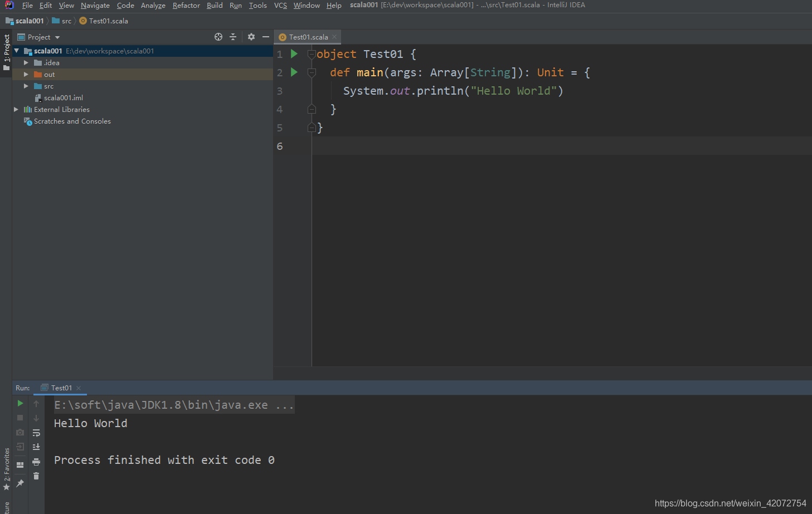Click the down stack trace arrow
Viewport: 812px width, 514px height.
click(36, 418)
